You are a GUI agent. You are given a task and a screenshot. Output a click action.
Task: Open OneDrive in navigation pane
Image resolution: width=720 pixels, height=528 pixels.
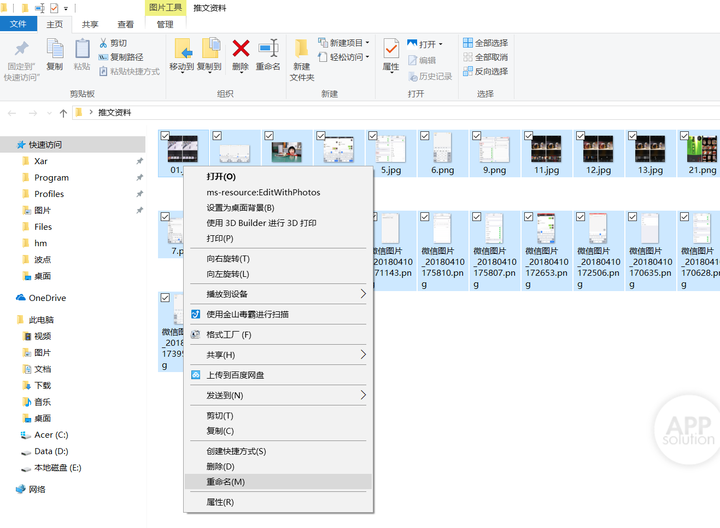40,298
